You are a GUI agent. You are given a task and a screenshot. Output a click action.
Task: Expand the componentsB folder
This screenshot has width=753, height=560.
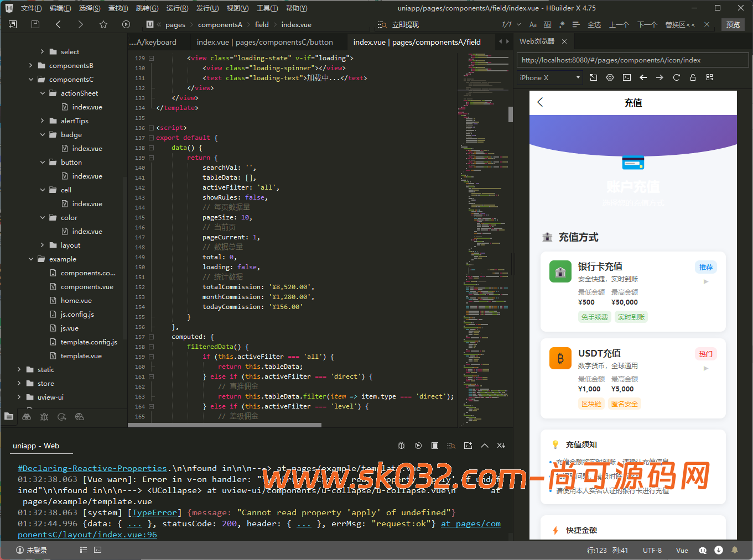click(31, 66)
